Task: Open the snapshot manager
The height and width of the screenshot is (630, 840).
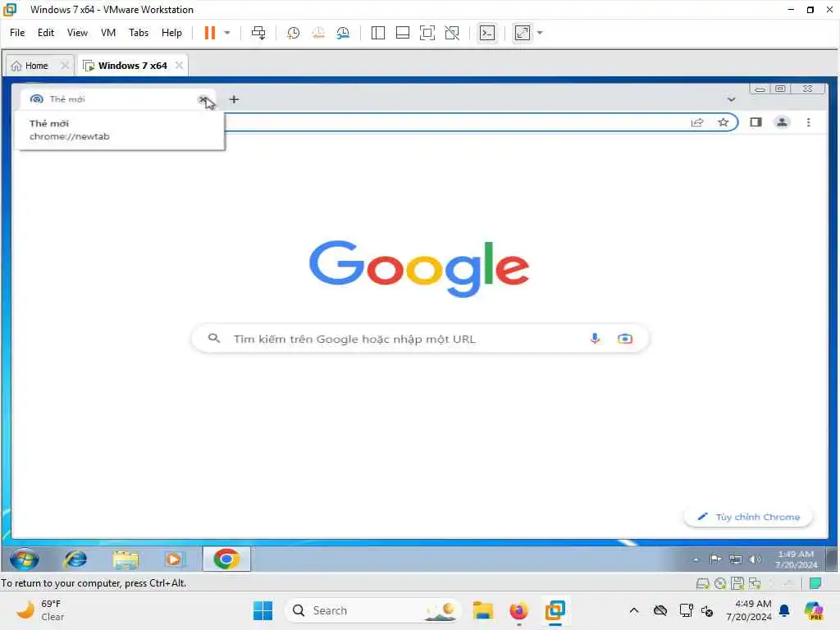Action: (343, 33)
